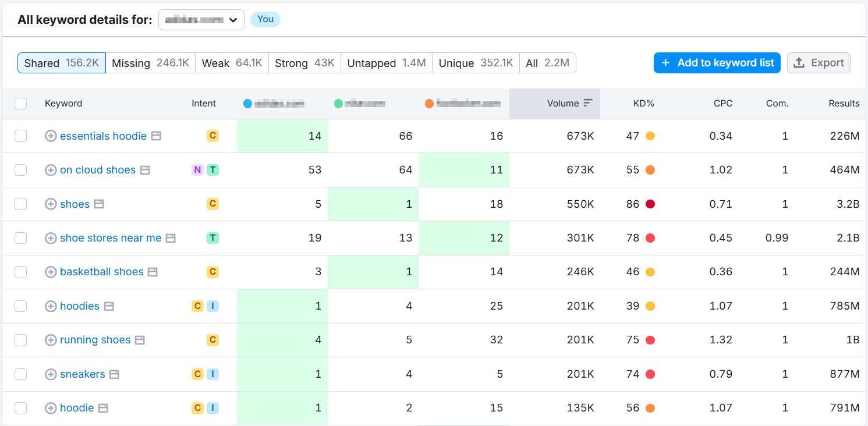Open SERP snapshot icon for sneakers
This screenshot has height=426, width=868.
[114, 374]
